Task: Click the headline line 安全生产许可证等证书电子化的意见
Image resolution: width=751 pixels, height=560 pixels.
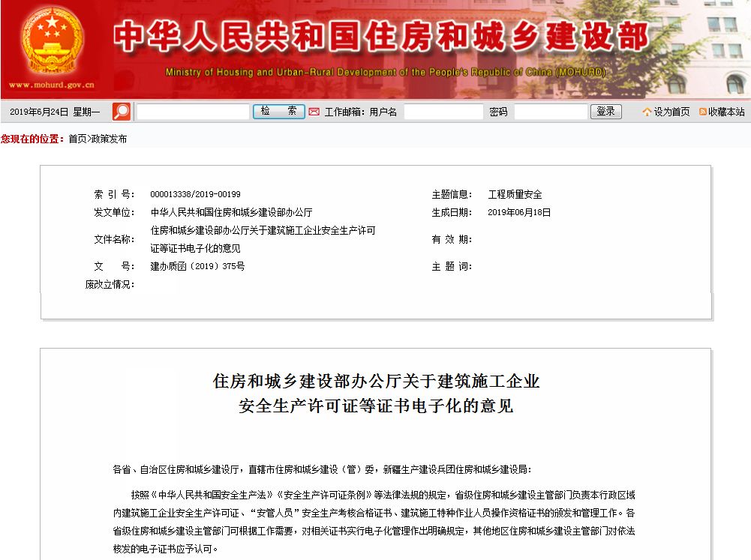Action: coord(376,406)
